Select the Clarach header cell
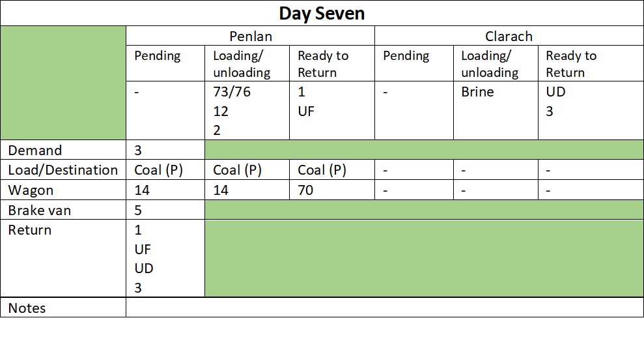 pos(509,36)
